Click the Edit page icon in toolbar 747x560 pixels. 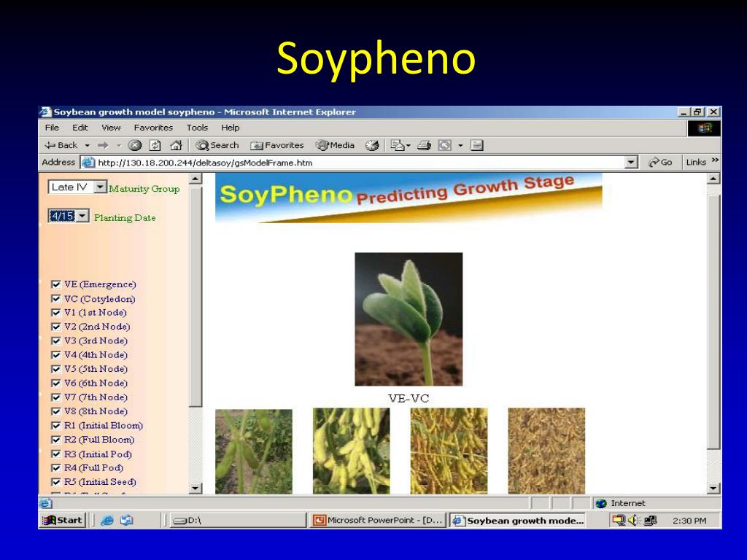click(444, 145)
